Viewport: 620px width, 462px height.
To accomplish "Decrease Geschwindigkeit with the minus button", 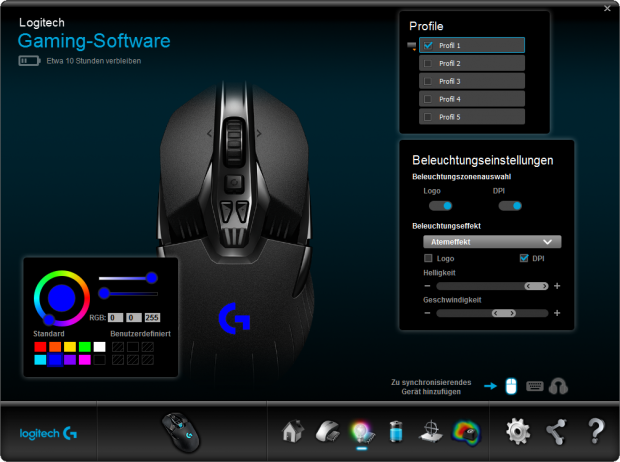I will [x=427, y=313].
